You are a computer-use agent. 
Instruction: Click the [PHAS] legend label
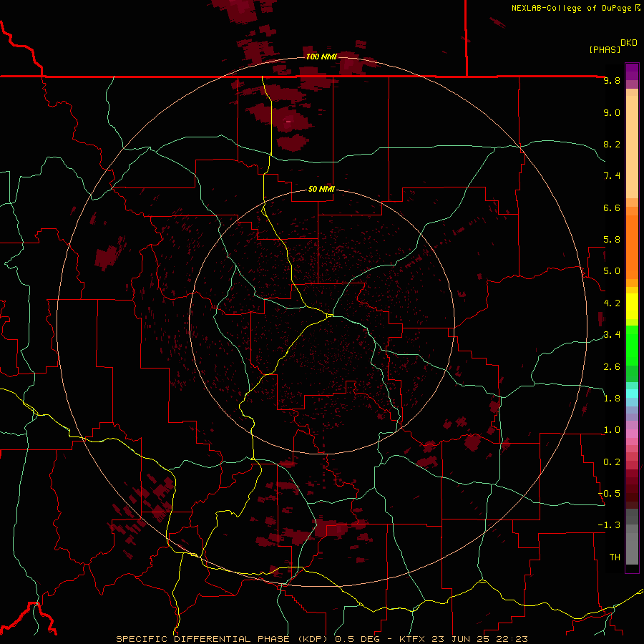pyautogui.click(x=605, y=50)
